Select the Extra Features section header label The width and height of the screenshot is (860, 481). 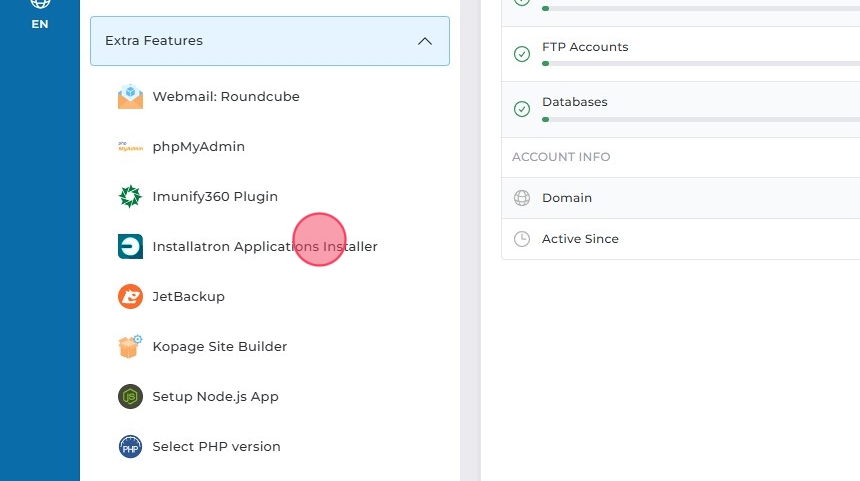[154, 41]
